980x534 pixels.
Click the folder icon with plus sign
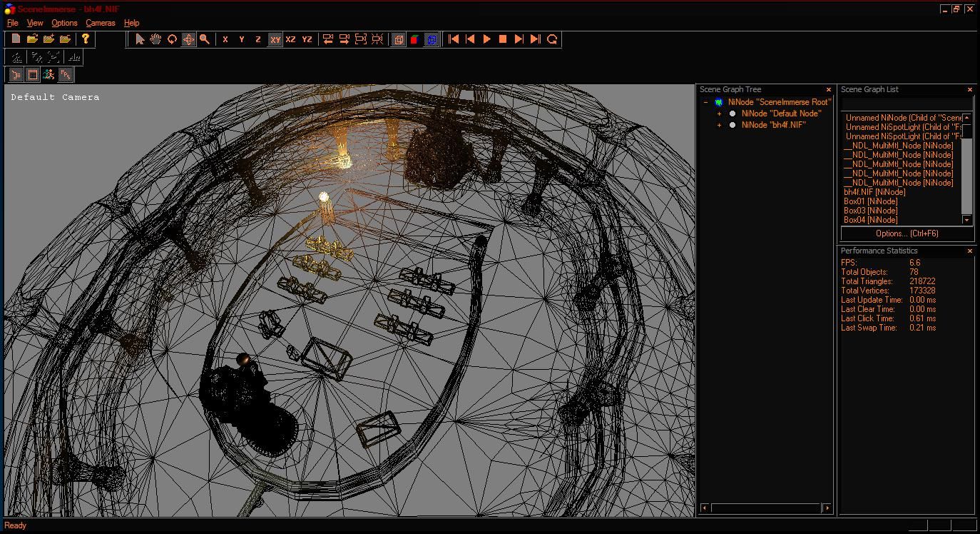point(49,39)
